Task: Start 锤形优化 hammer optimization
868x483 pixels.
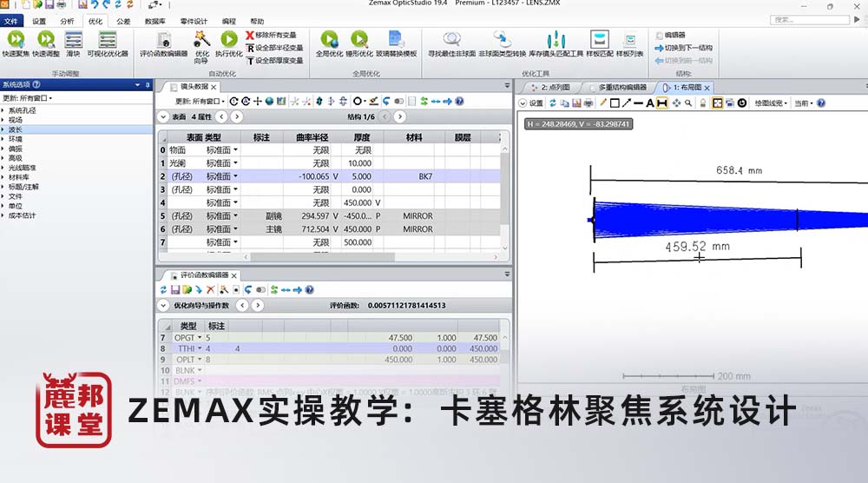Action: tap(359, 43)
